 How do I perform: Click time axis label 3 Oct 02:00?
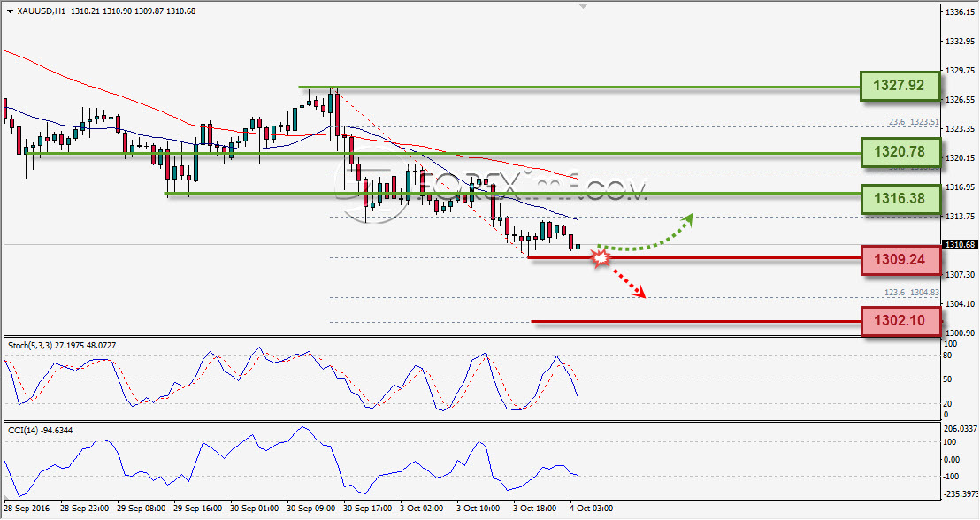421,509
